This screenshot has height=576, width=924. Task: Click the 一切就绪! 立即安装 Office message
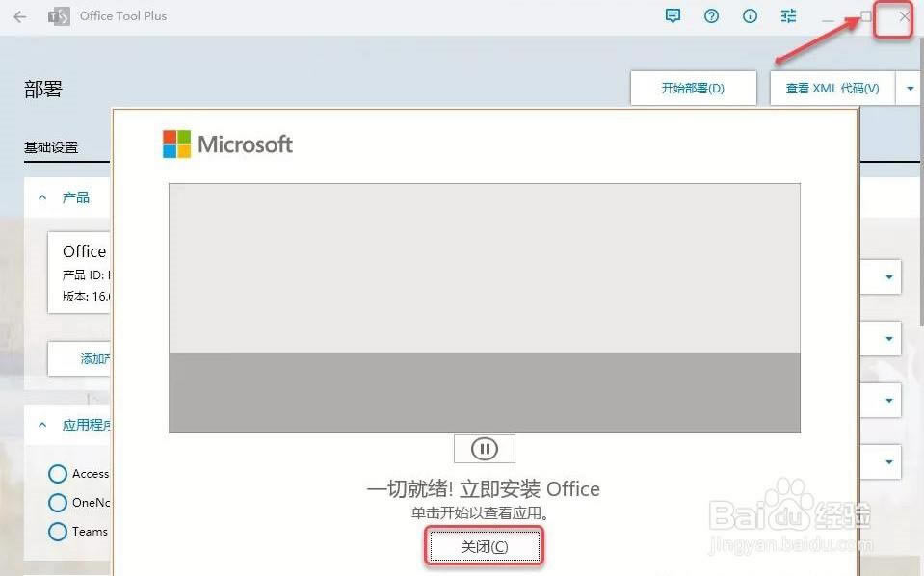pos(484,489)
